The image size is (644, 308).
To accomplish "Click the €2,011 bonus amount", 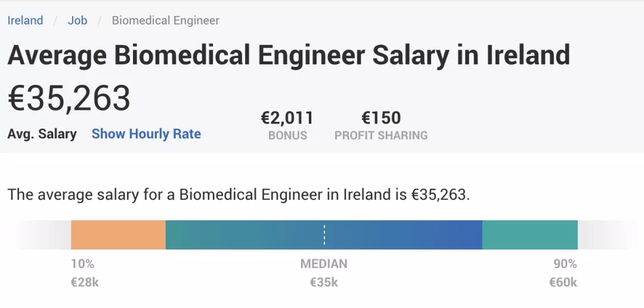I will click(287, 118).
